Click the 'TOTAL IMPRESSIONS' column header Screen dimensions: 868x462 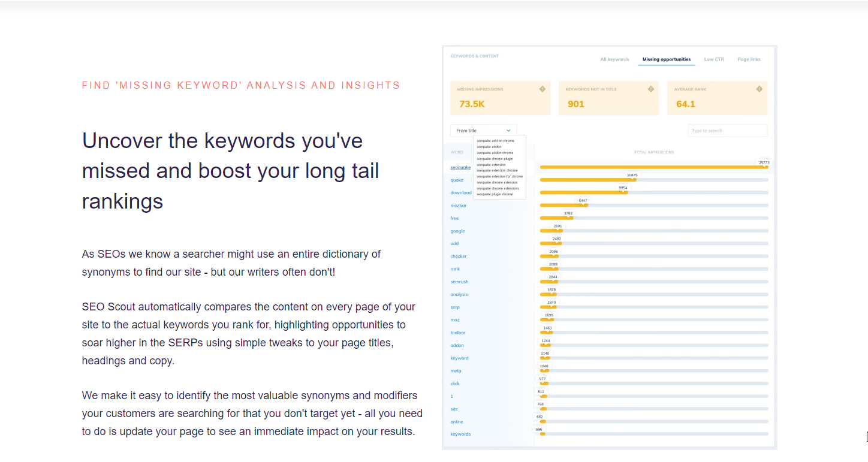click(x=654, y=152)
